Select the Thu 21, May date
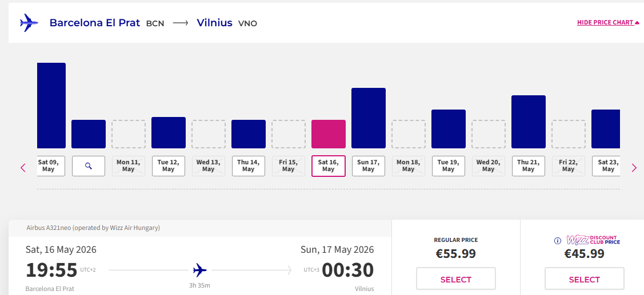The height and width of the screenshot is (295, 644). tap(528, 166)
